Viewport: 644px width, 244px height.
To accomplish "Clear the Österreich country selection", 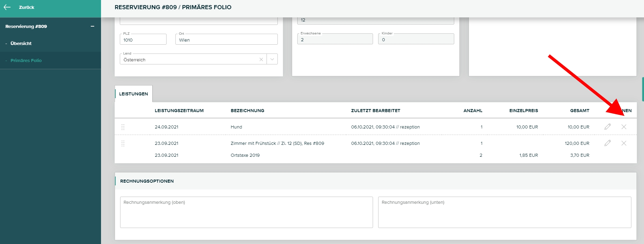I will pos(261,59).
